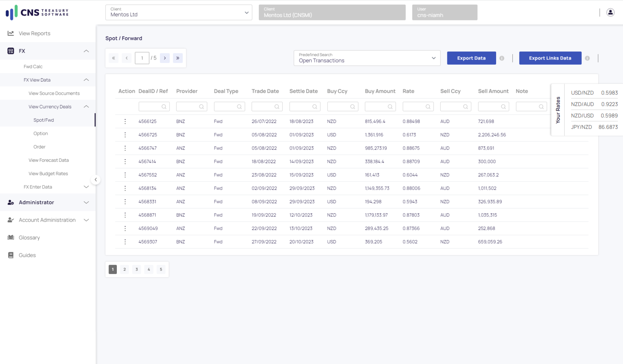Open the action menu for deal 4569307
Image resolution: width=623 pixels, height=364 pixels.
(125, 242)
